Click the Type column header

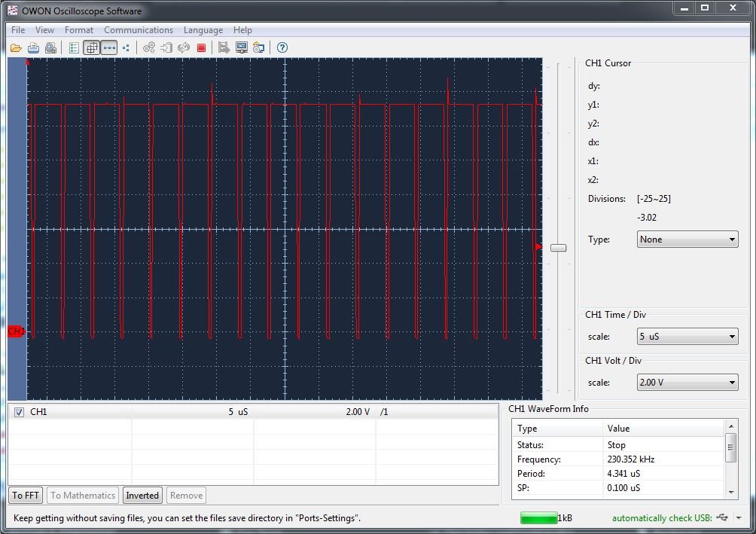coord(557,429)
